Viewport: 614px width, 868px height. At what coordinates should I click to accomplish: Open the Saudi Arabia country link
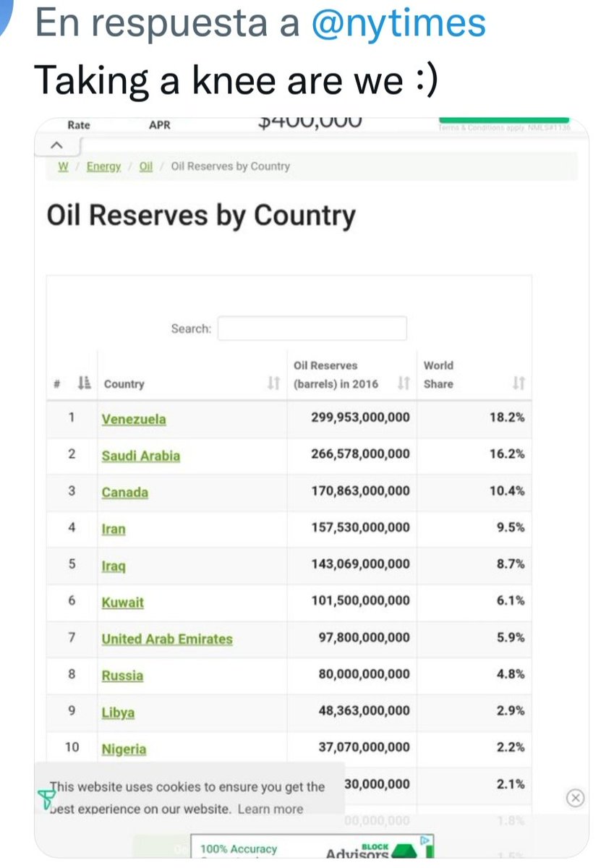[x=141, y=456]
